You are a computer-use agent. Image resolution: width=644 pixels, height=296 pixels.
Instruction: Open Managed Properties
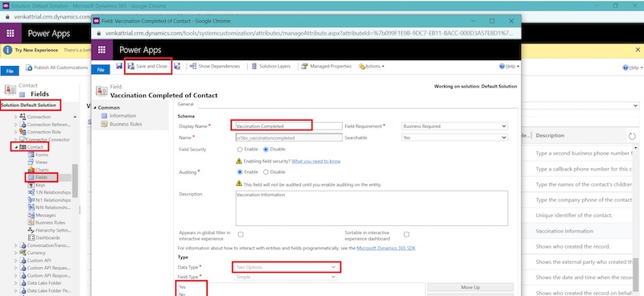click(327, 66)
